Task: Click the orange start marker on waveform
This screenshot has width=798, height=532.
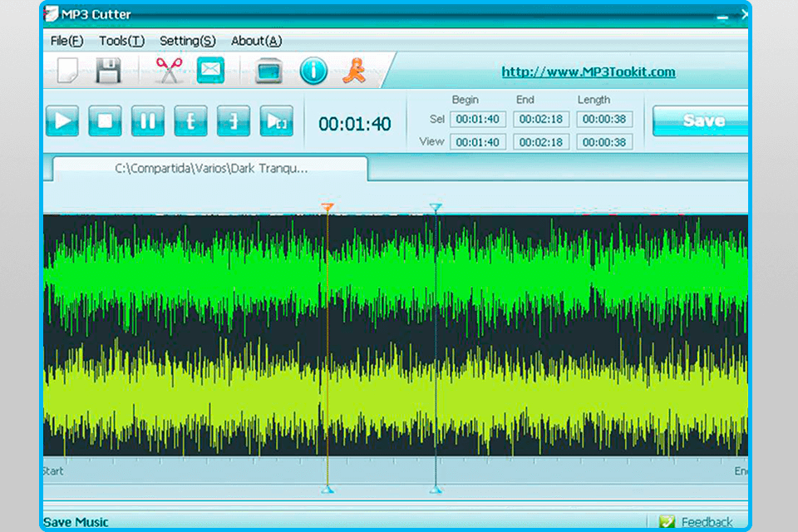Action: click(x=328, y=207)
